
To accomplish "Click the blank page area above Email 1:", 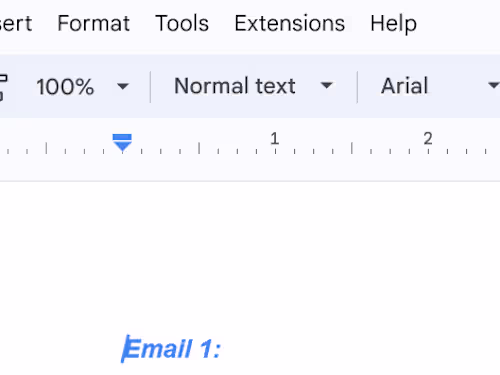I will (250, 257).
